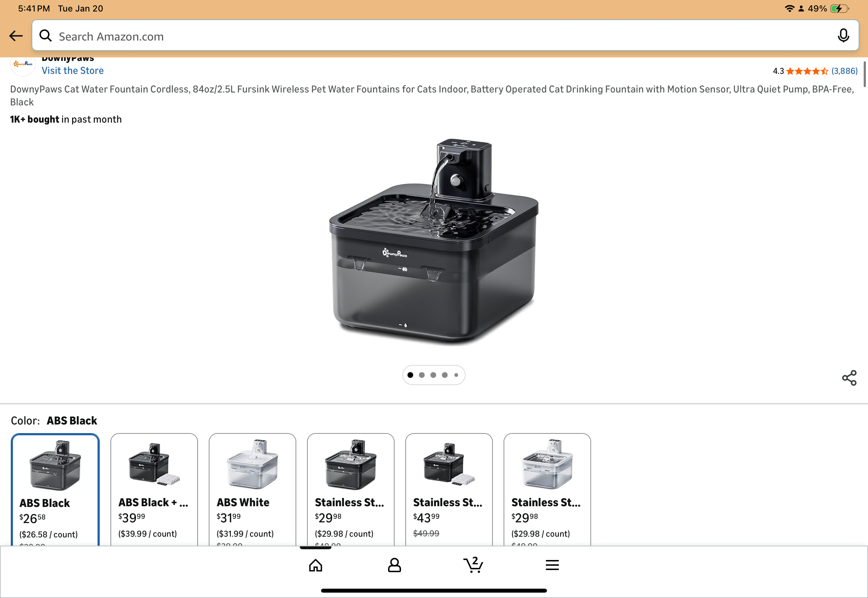Viewport: 868px width, 598px height.
Task: Open the share icon
Action: pos(849,378)
